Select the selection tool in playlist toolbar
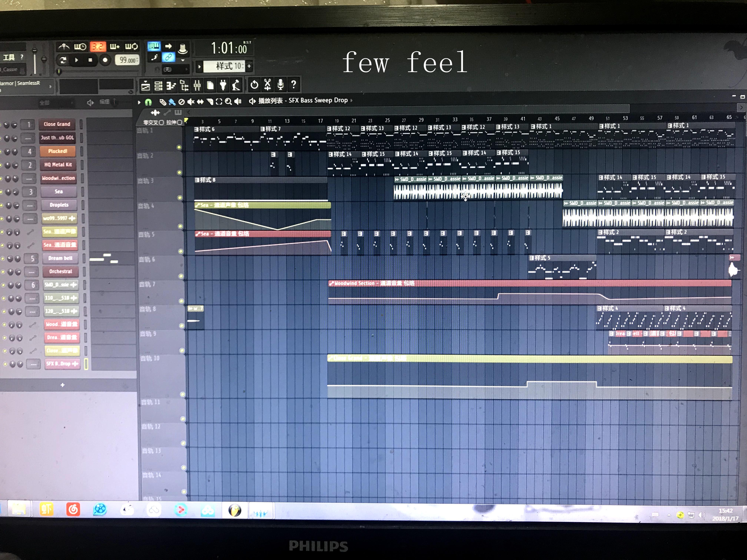Image resolution: width=747 pixels, height=560 pixels. tap(219, 102)
